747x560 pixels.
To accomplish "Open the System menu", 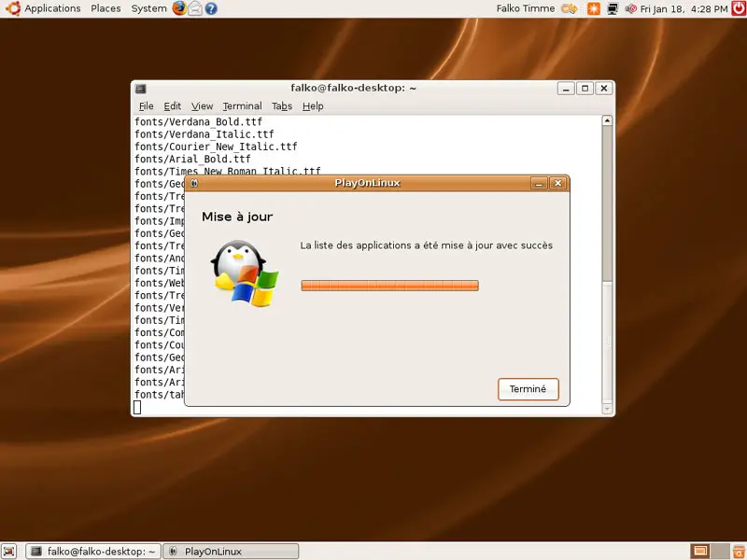I will [149, 8].
